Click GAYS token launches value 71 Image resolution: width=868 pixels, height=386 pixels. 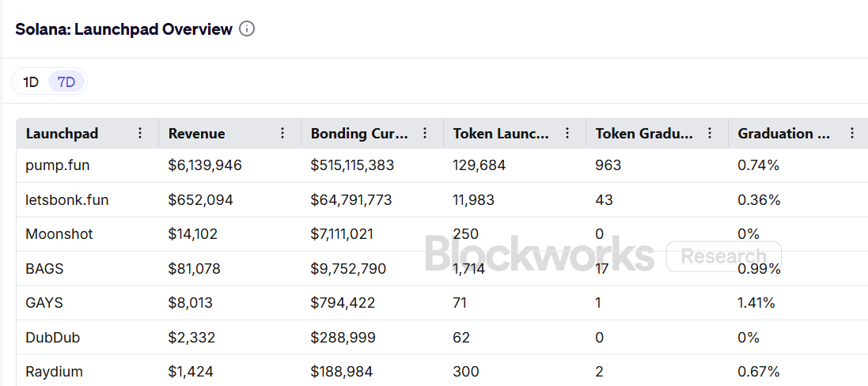460,303
